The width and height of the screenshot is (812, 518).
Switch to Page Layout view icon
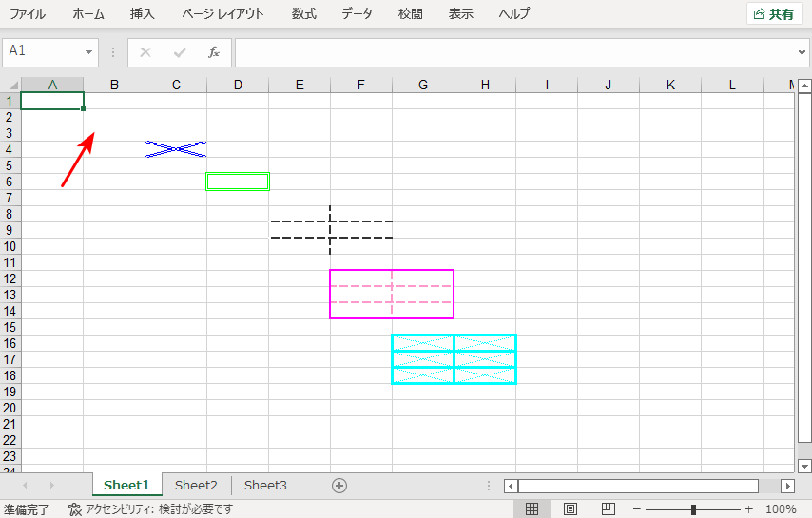[570, 509]
